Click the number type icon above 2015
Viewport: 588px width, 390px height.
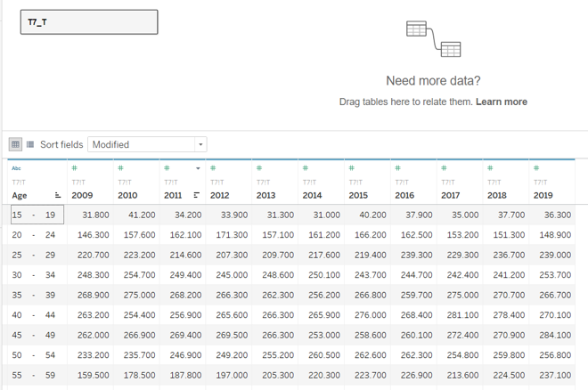click(352, 167)
